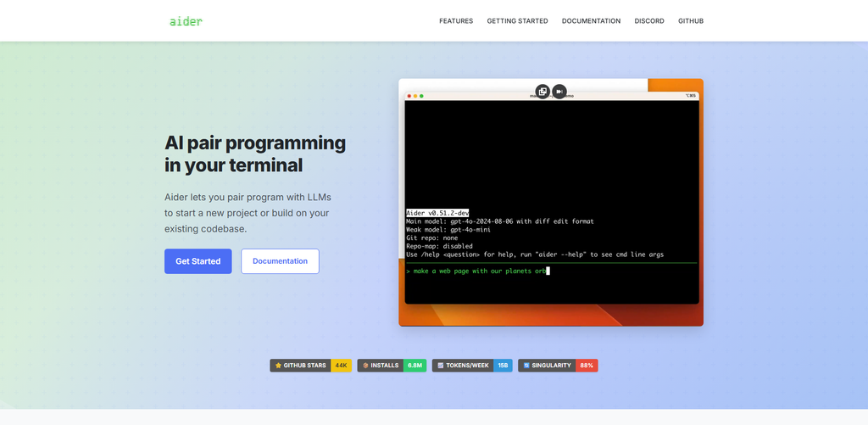Click the blue Get Started button

pos(198,261)
